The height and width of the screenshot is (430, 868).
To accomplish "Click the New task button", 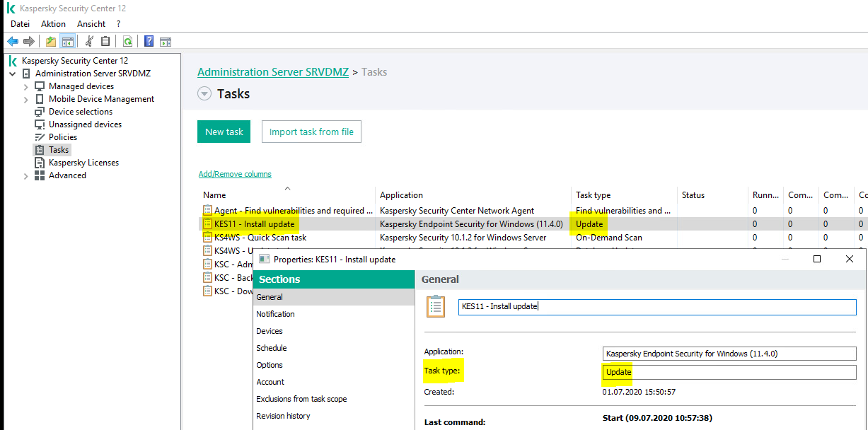I will (224, 132).
